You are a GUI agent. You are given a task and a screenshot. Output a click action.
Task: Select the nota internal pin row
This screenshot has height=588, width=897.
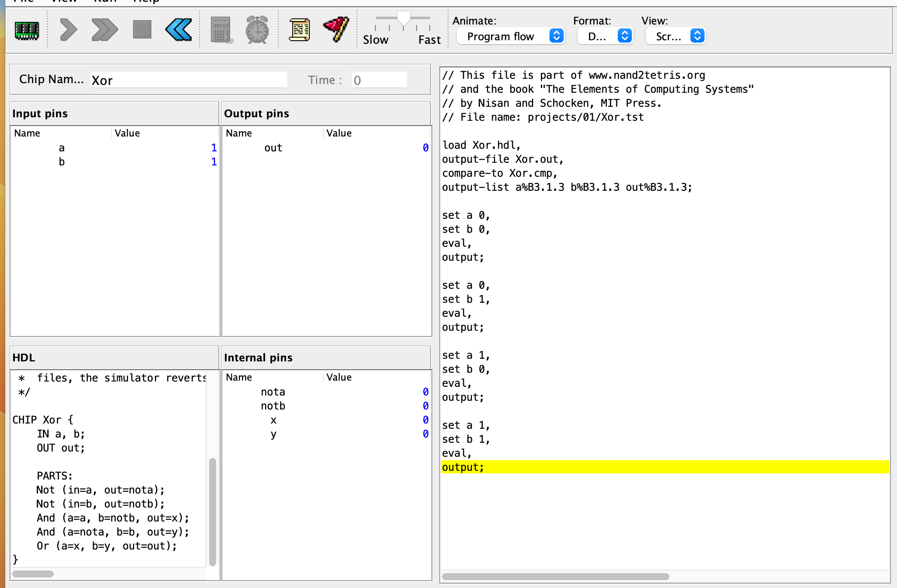click(x=327, y=392)
